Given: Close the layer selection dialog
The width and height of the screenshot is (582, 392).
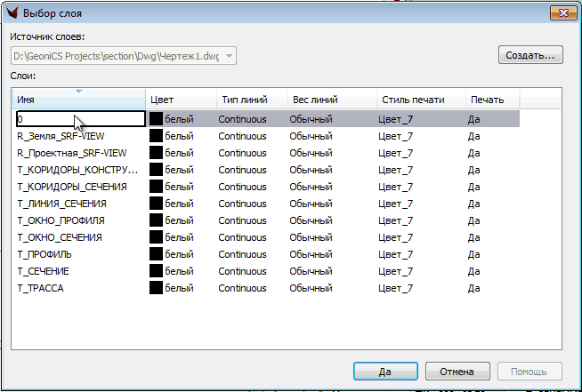Looking at the screenshot, I should [x=559, y=12].
